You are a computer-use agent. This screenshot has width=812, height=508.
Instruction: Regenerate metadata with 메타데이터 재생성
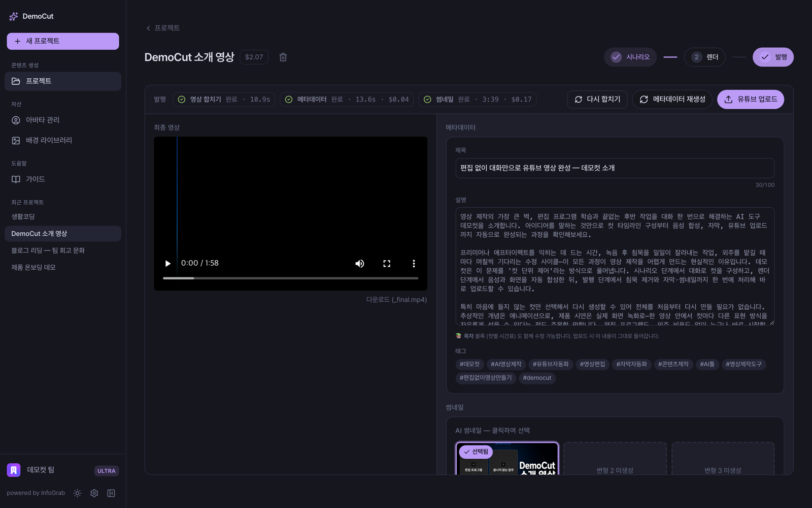[672, 100]
